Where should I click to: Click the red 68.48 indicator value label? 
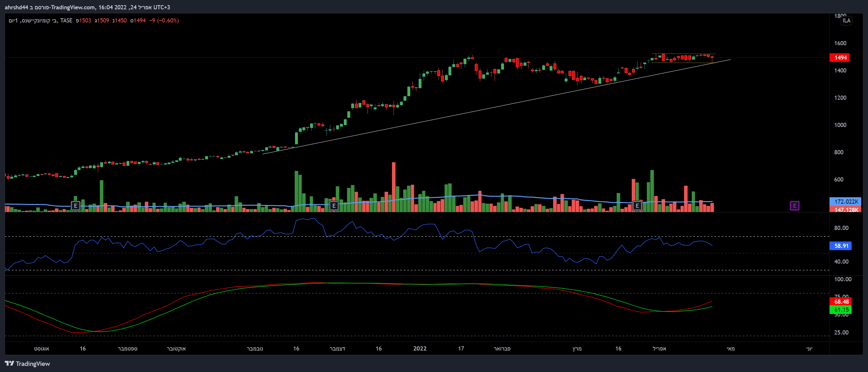pos(840,302)
